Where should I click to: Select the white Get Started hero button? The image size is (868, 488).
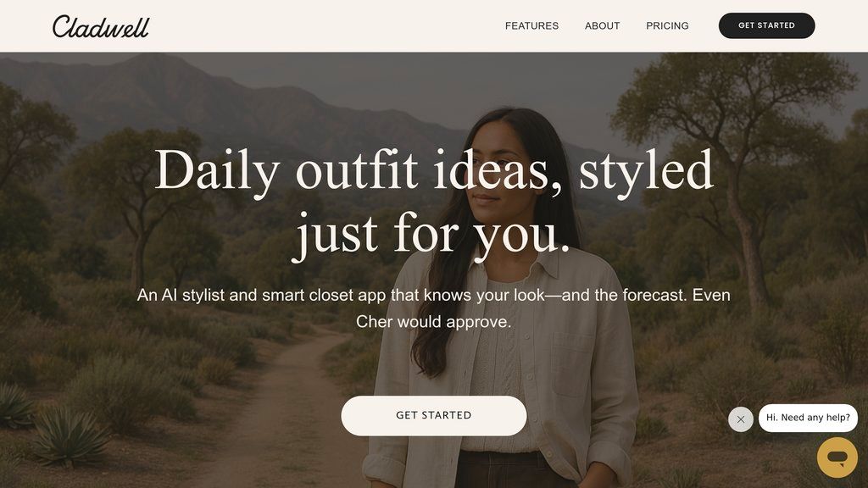(x=433, y=415)
